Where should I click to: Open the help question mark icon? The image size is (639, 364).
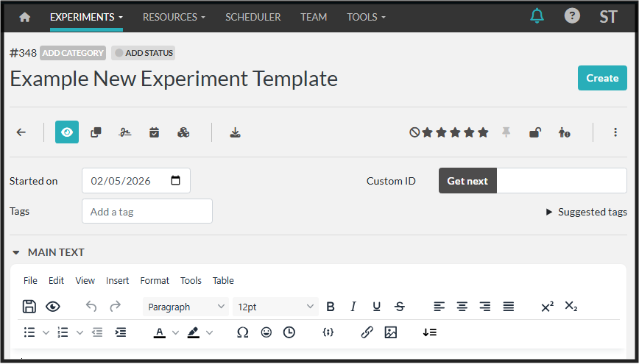[571, 16]
